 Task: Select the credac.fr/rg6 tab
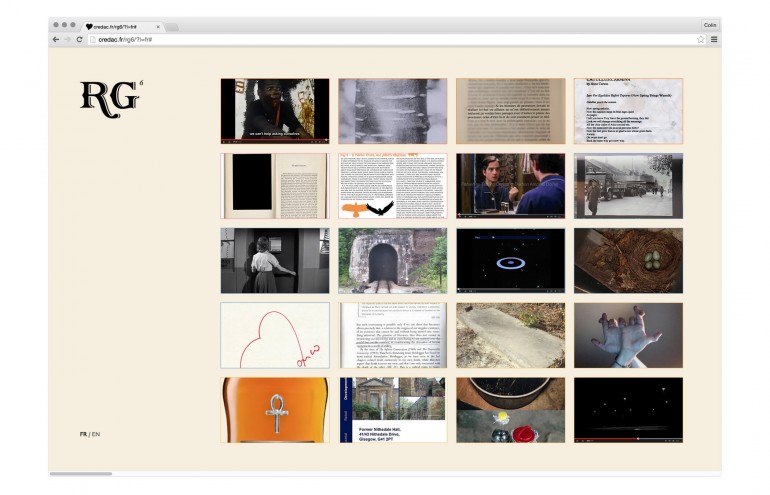[x=120, y=26]
